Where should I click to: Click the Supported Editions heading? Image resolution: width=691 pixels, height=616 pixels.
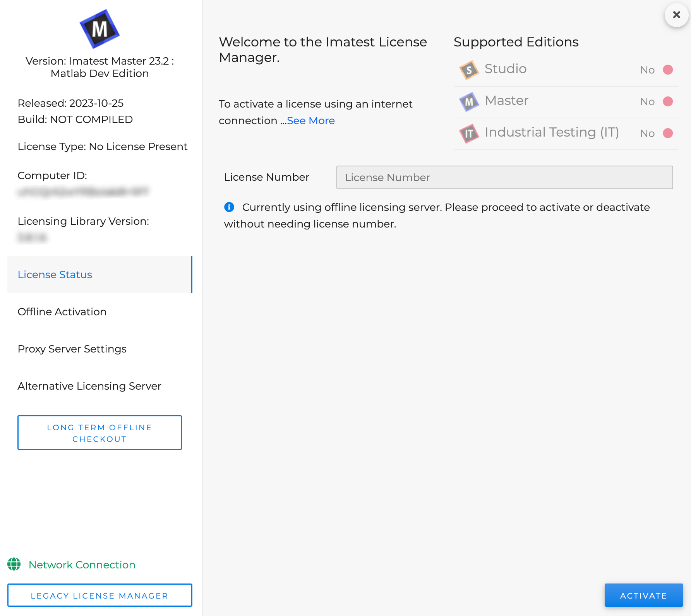[x=516, y=42]
